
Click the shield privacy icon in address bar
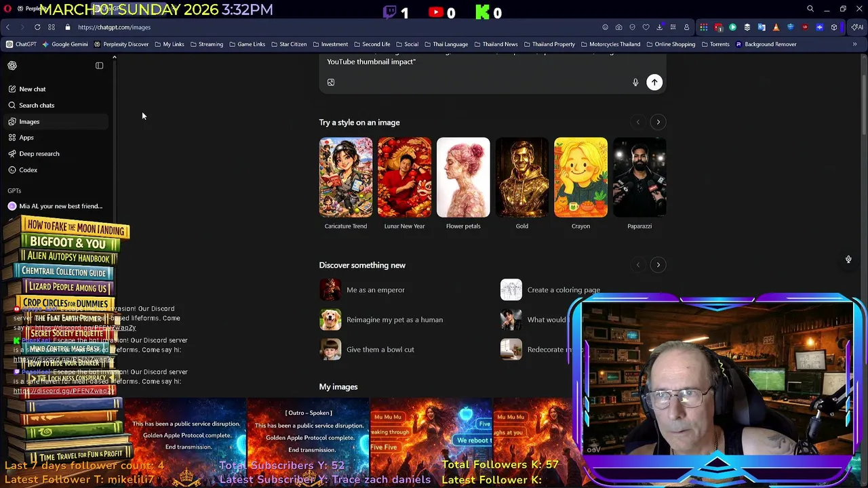(x=632, y=27)
